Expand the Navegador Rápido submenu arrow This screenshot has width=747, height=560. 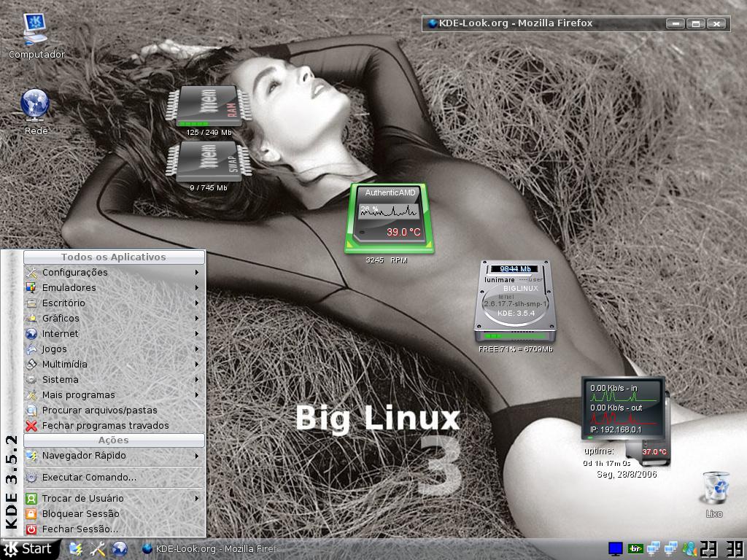(197, 456)
